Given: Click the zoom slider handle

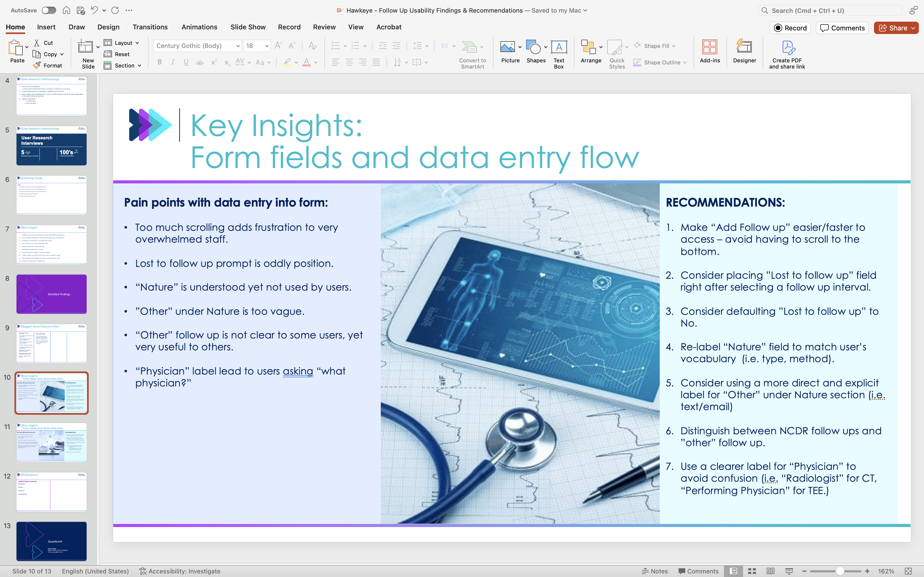Looking at the screenshot, I should 840,571.
